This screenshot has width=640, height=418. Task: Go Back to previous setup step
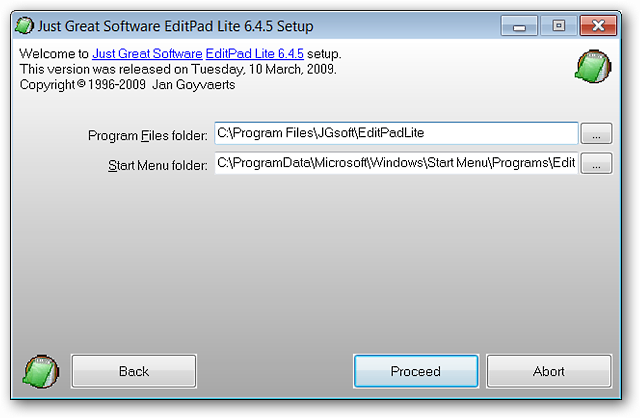134,371
